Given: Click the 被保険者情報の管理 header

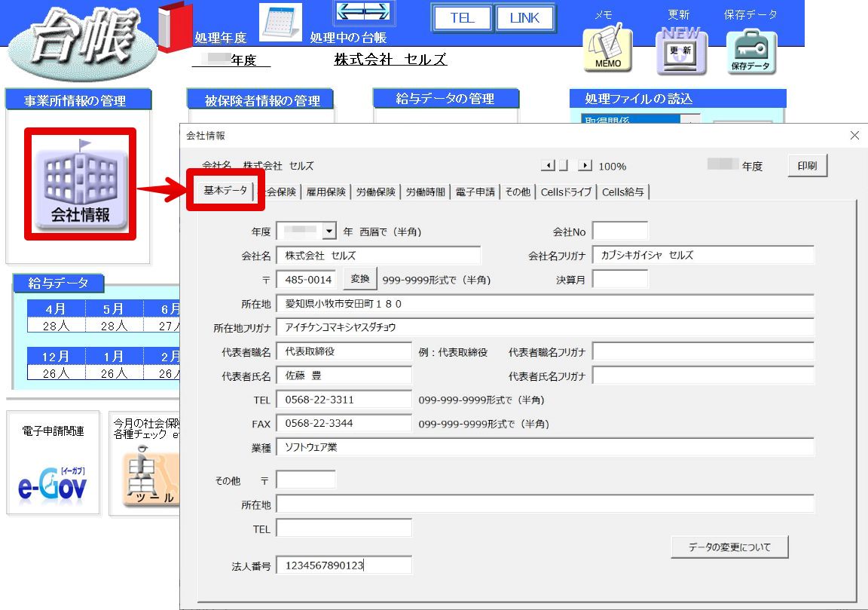Looking at the screenshot, I should click(x=260, y=100).
